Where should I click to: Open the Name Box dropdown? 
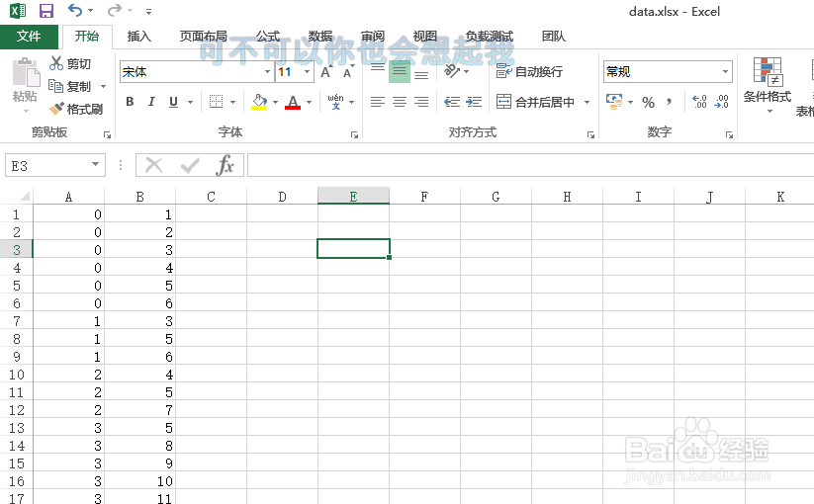(x=95, y=164)
